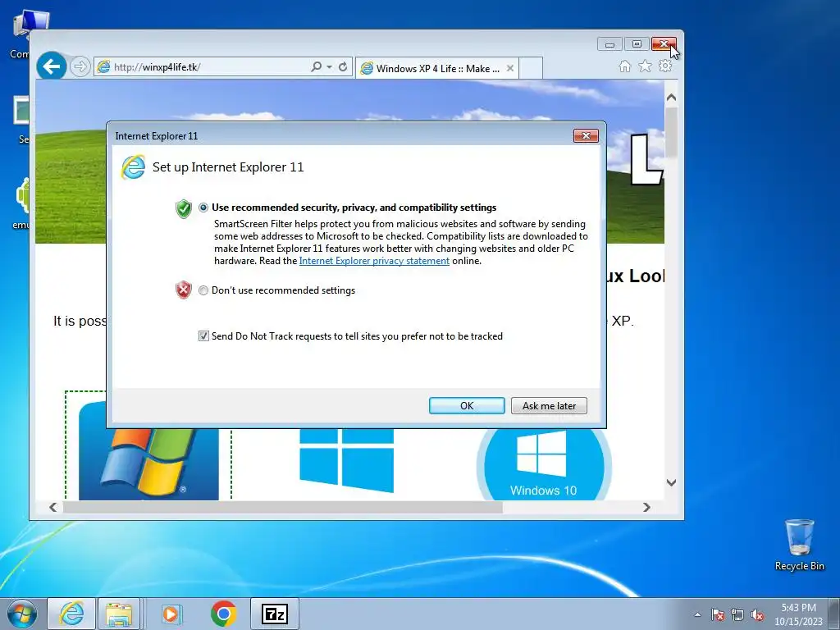The height and width of the screenshot is (630, 840).
Task: Open Internet Explorer privacy statement link
Action: [374, 261]
